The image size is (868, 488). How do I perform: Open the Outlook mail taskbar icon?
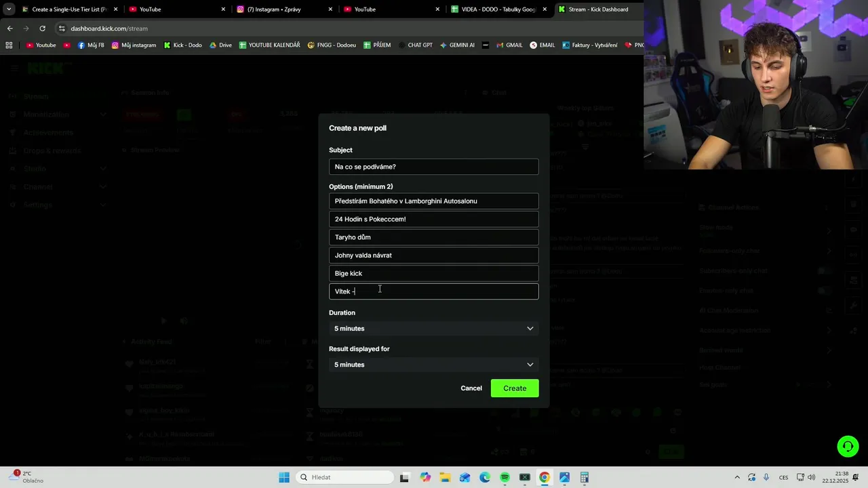465,477
